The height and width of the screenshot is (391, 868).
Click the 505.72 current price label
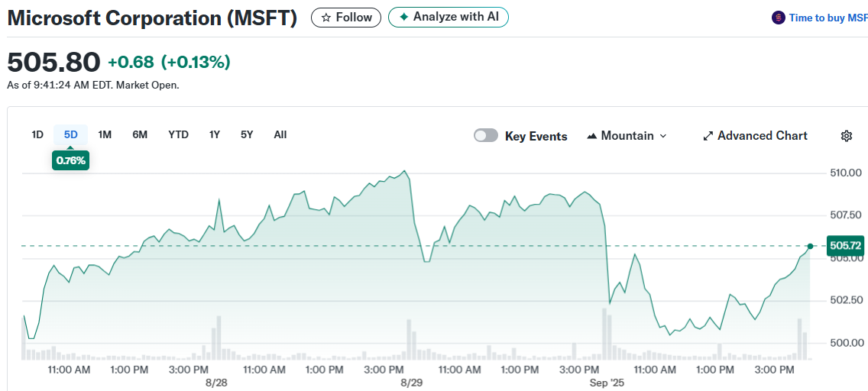click(x=846, y=246)
